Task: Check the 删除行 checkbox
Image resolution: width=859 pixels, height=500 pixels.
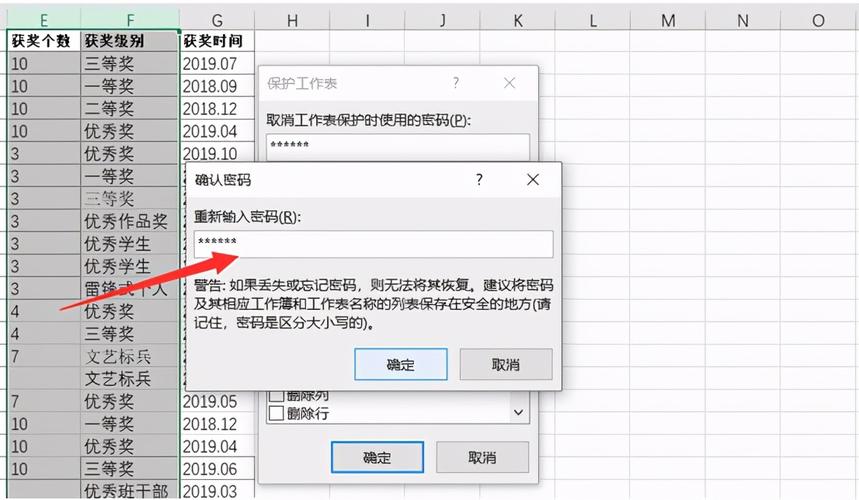Action: (x=277, y=413)
